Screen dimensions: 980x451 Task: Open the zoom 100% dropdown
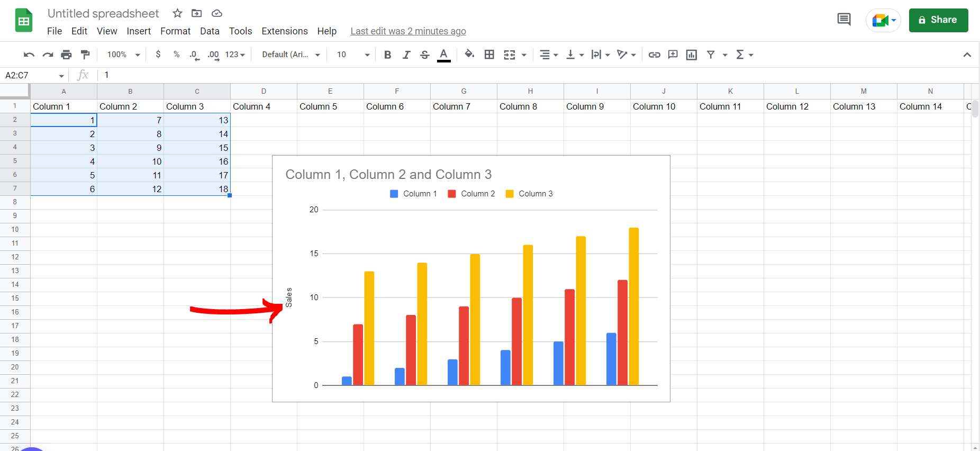click(x=123, y=55)
